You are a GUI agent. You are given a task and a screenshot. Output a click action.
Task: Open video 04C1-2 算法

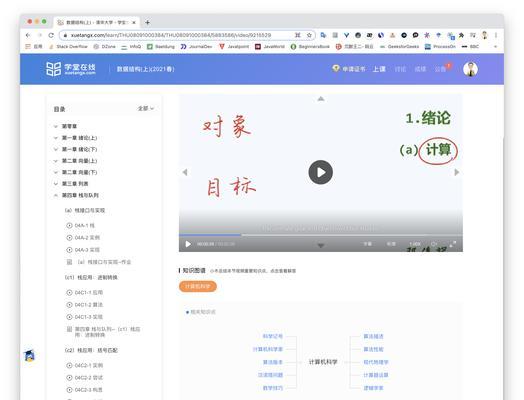point(85,305)
